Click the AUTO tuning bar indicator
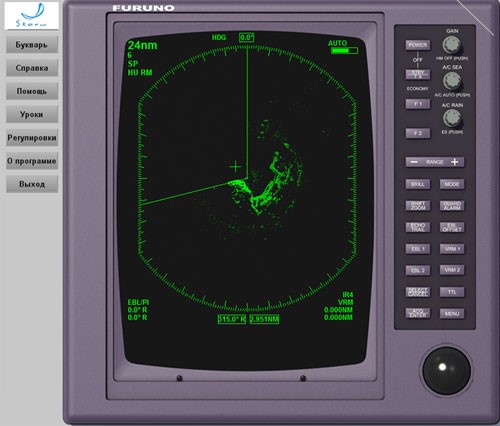This screenshot has height=426, width=500. pos(344,51)
